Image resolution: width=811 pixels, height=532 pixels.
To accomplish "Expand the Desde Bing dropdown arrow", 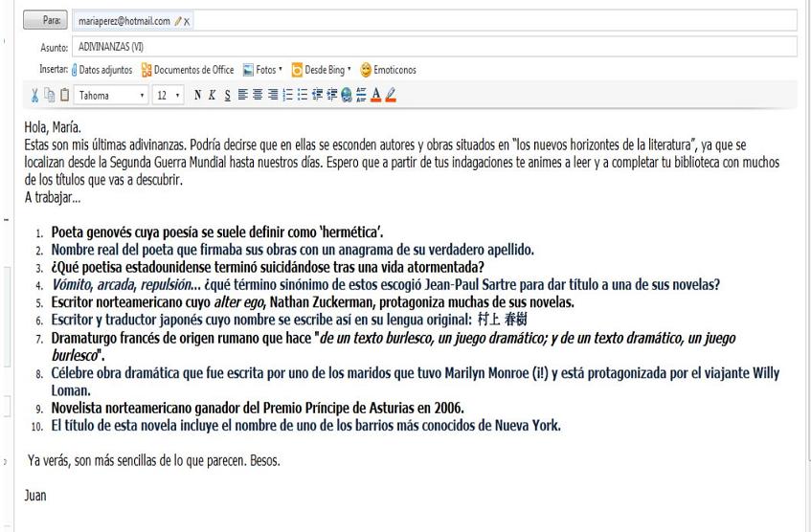I will 349,69.
